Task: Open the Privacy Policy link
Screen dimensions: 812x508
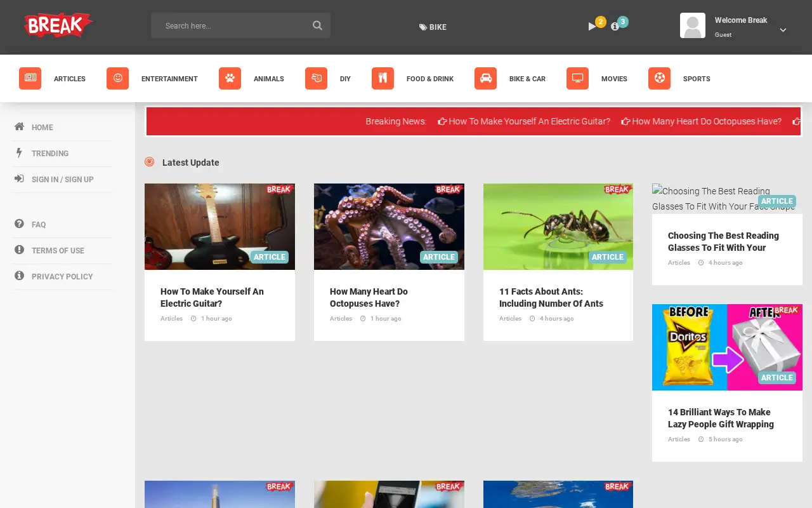Action: click(x=62, y=277)
